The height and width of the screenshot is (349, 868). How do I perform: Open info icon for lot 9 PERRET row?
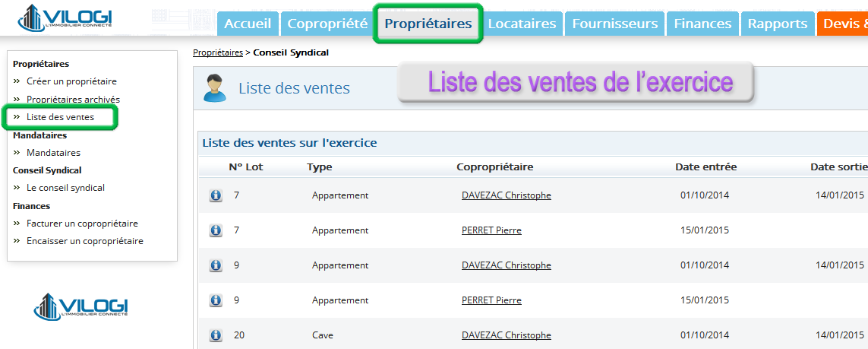[216, 300]
